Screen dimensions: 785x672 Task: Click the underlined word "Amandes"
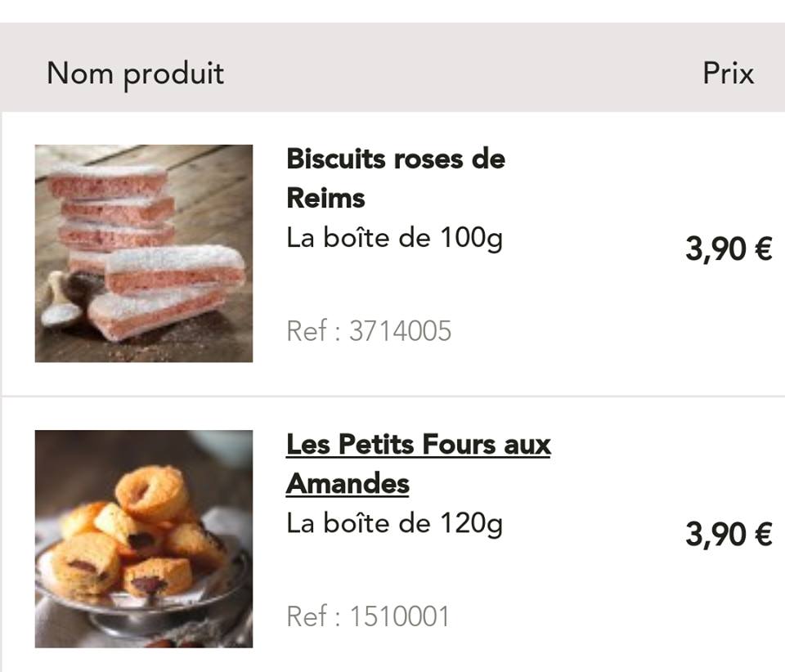point(348,483)
